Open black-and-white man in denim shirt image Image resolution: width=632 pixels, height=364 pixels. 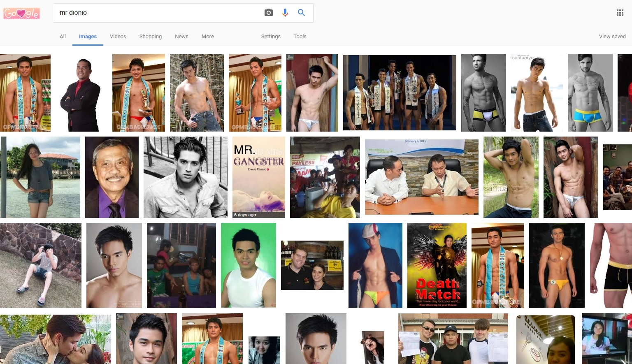(186, 177)
